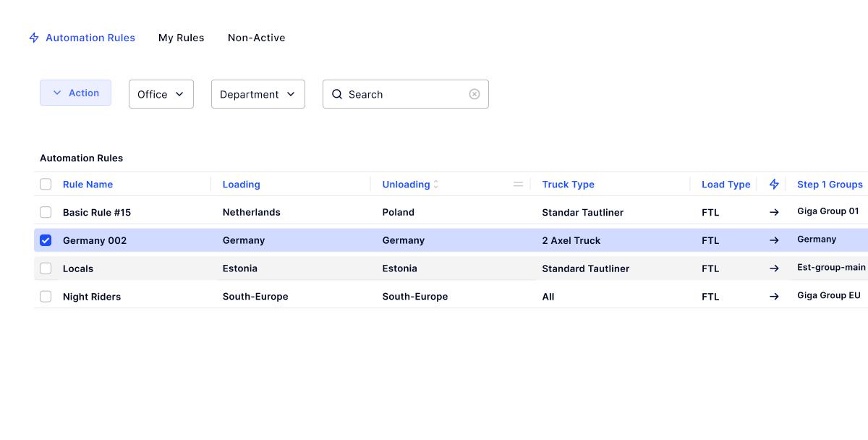Open the Non-Active tab
This screenshot has height=440, width=868.
click(x=256, y=37)
